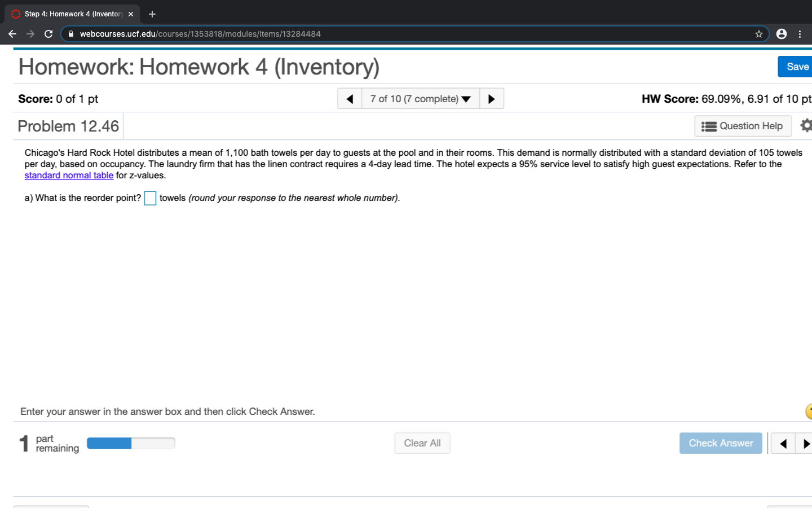
Task: Advance to next problem with the right arrow
Action: point(491,98)
